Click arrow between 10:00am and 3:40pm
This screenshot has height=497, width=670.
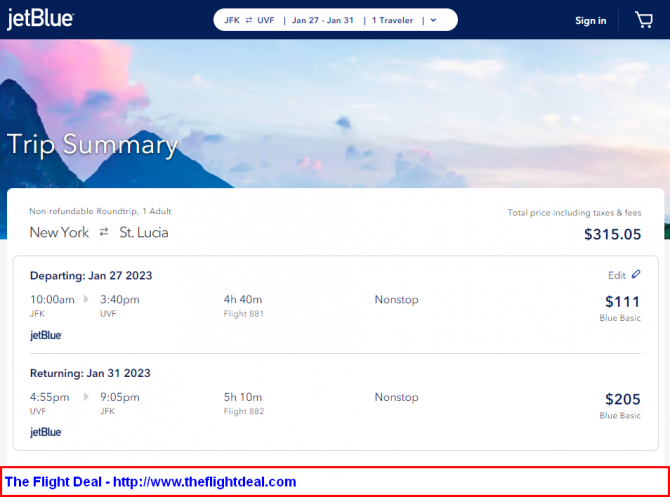pos(86,299)
